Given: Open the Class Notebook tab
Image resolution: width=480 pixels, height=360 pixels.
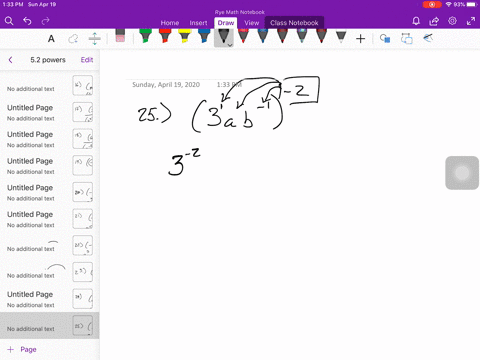Looking at the screenshot, I should tap(294, 23).
